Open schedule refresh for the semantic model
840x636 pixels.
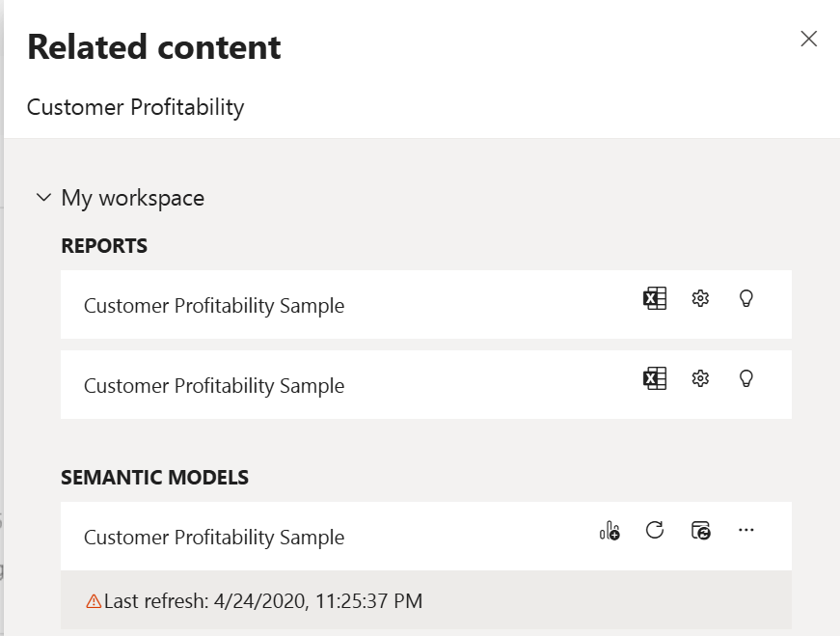[x=701, y=530]
